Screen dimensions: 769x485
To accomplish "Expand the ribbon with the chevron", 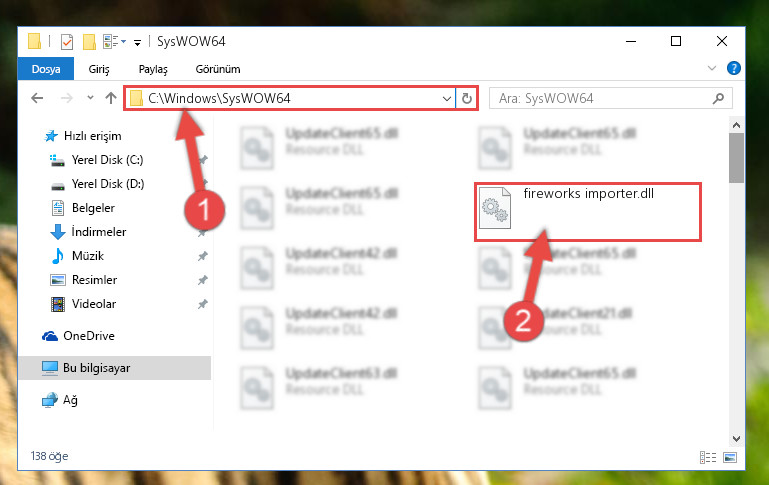I will pyautogui.click(x=712, y=68).
